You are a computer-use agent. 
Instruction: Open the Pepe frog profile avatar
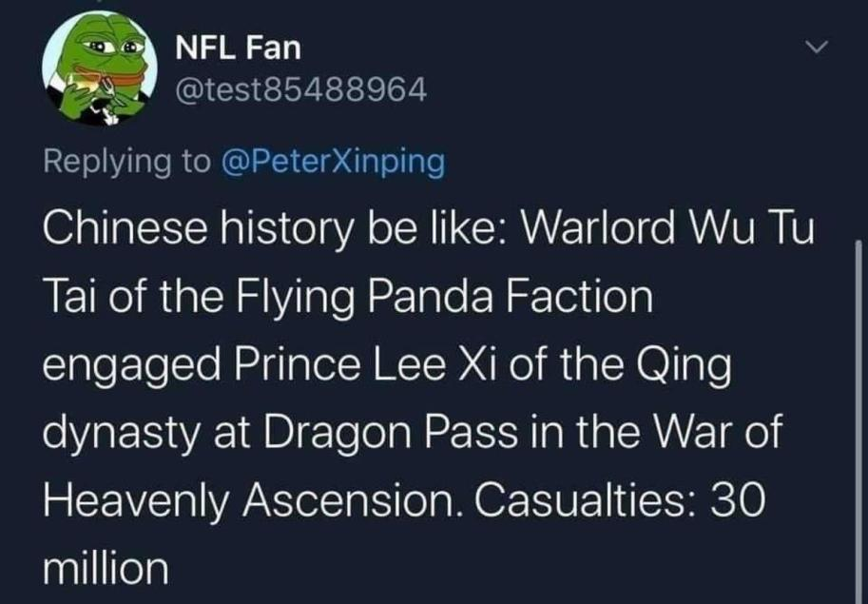point(100,68)
